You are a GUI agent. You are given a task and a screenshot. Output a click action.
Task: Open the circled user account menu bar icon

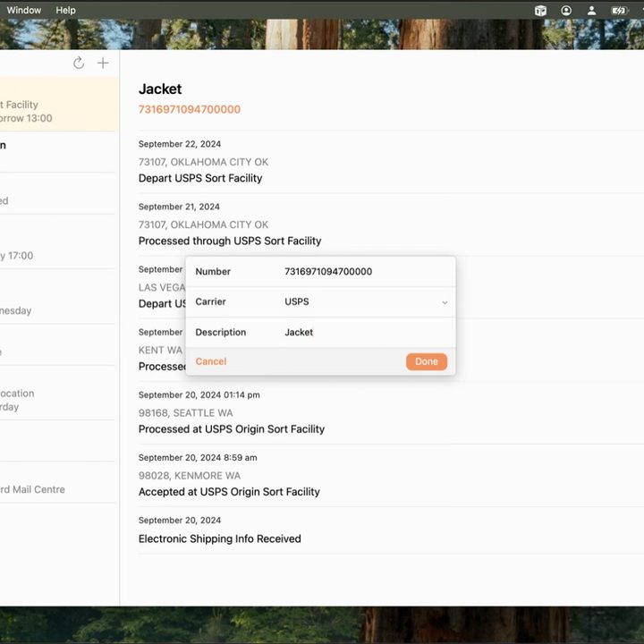(566, 10)
